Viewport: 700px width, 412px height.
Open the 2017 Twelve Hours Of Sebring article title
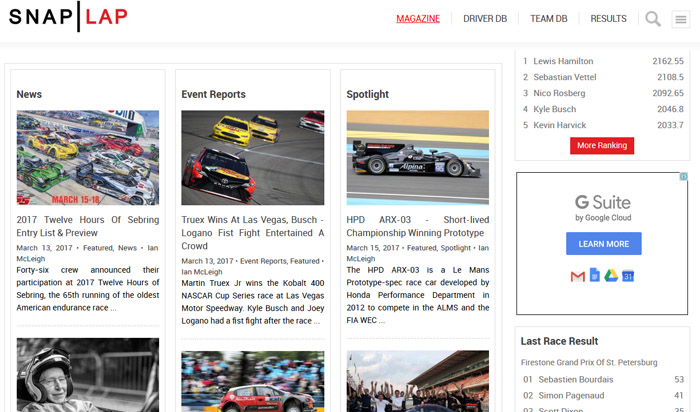click(88, 226)
